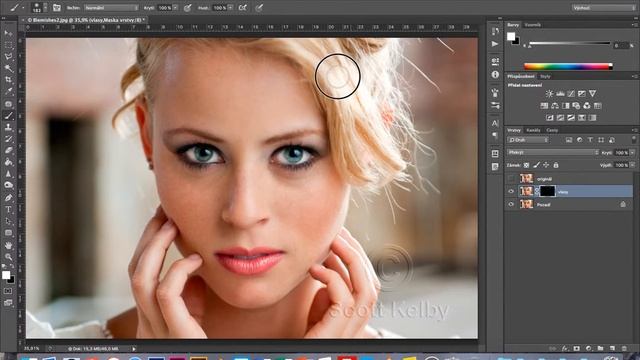Viewport: 640px width, 360px height.
Task: Select the Brush tool in toolbox
Action: (8, 116)
